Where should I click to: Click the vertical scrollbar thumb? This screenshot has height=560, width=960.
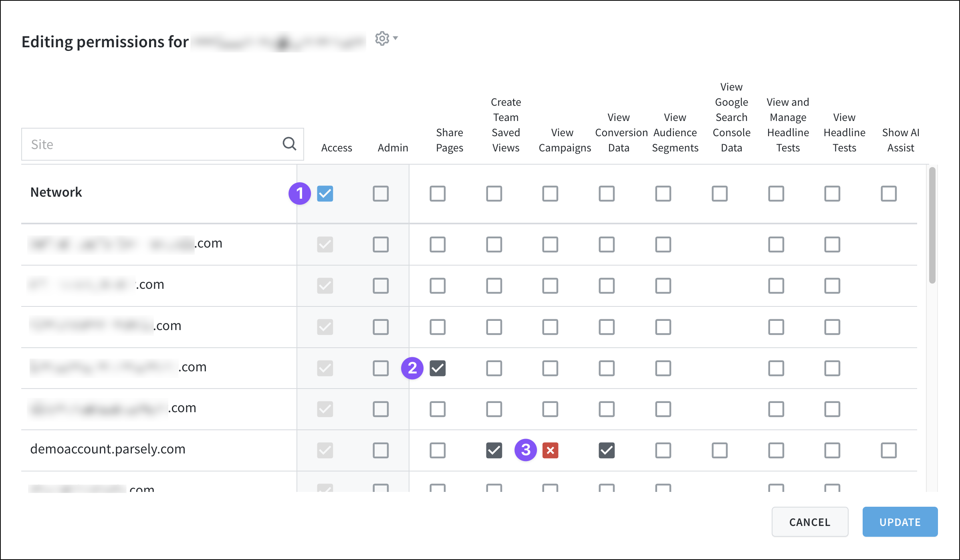click(x=932, y=225)
